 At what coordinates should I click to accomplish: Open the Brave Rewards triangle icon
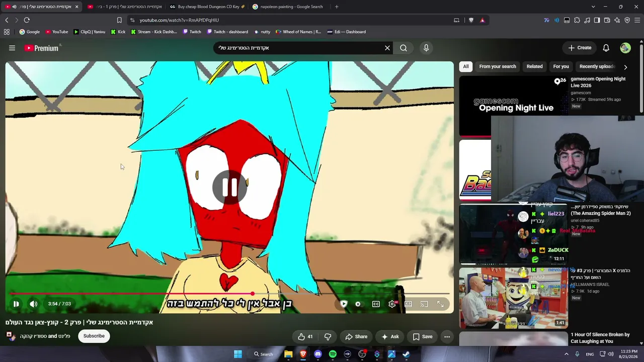click(482, 20)
